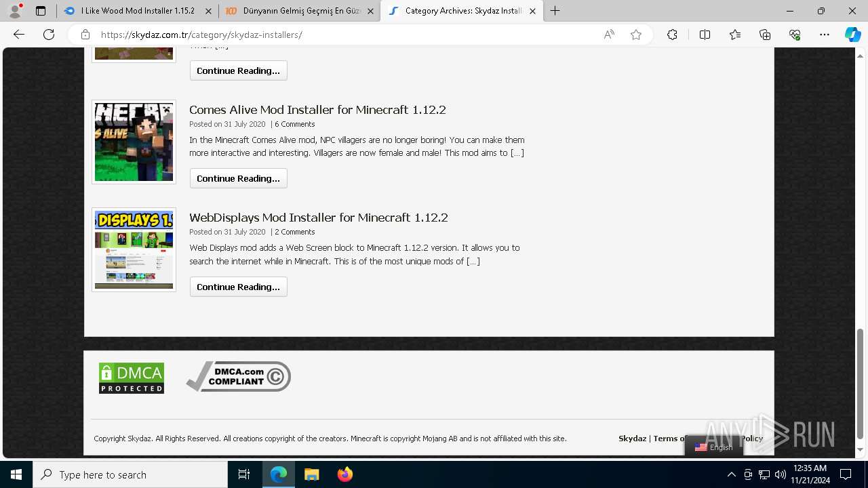Screen dimensions: 868x488
Task: Open Task View on taskbar
Action: click(x=244, y=474)
